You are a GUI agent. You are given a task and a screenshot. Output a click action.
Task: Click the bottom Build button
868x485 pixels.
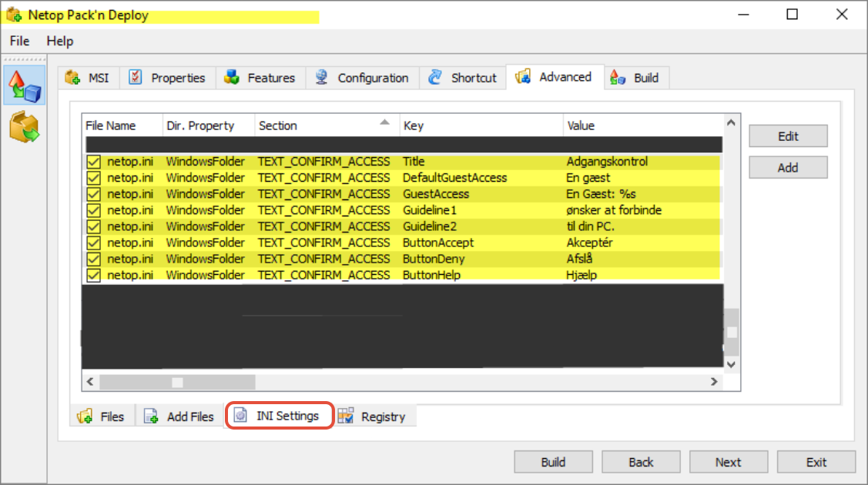click(553, 462)
